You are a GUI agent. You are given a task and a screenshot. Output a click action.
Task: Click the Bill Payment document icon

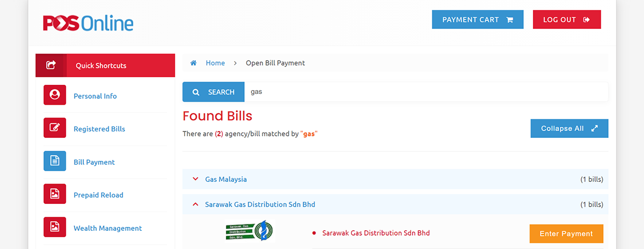[55, 162]
